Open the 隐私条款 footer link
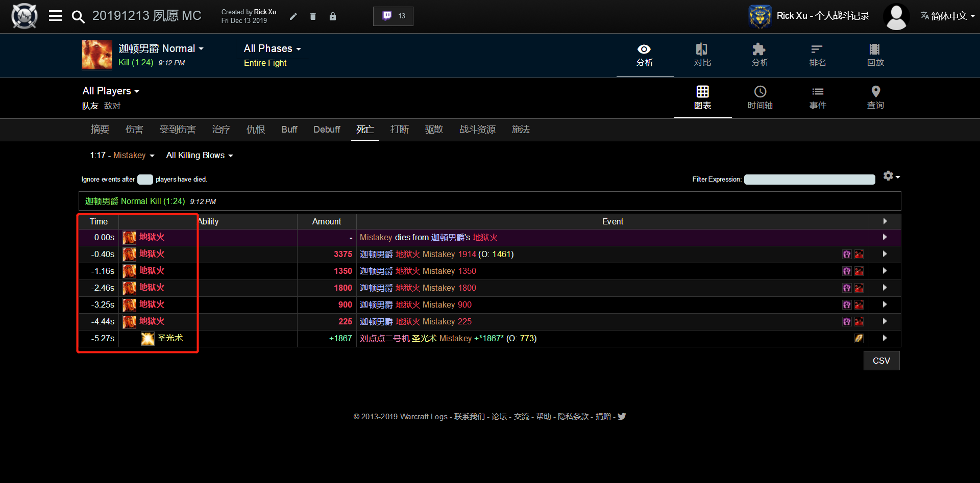The height and width of the screenshot is (483, 980). 573,417
